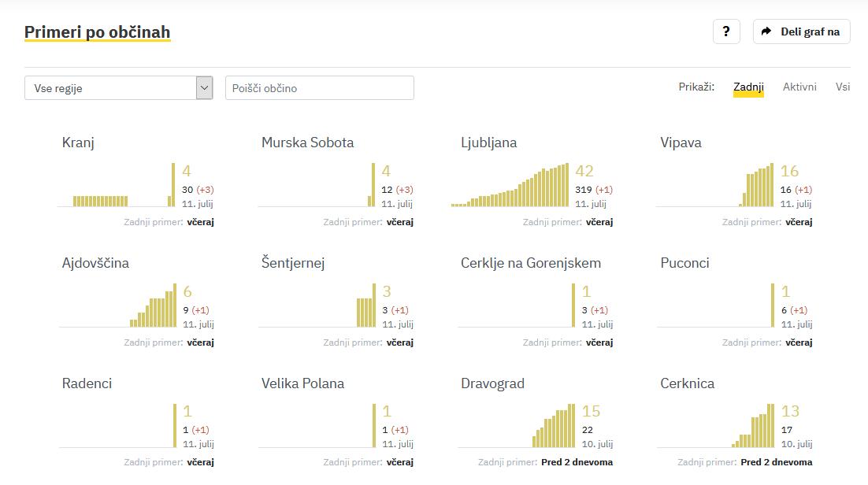This screenshot has width=868, height=485.
Task: Click the Ljubljana bar chart
Action: [510, 186]
